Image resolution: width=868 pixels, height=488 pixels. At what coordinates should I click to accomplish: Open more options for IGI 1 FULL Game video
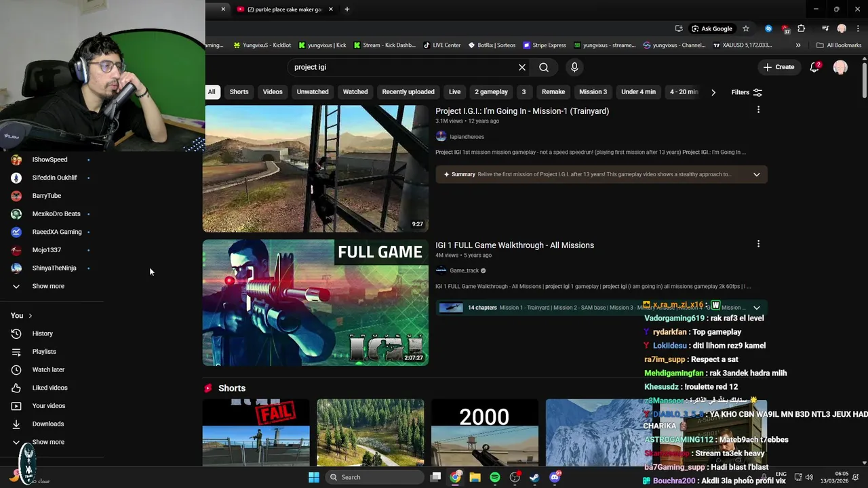pos(758,243)
